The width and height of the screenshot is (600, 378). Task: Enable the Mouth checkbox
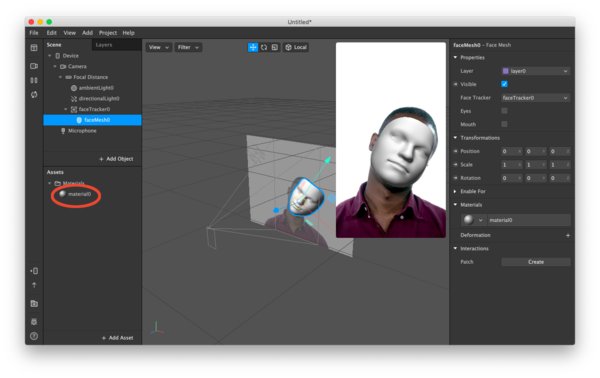504,124
